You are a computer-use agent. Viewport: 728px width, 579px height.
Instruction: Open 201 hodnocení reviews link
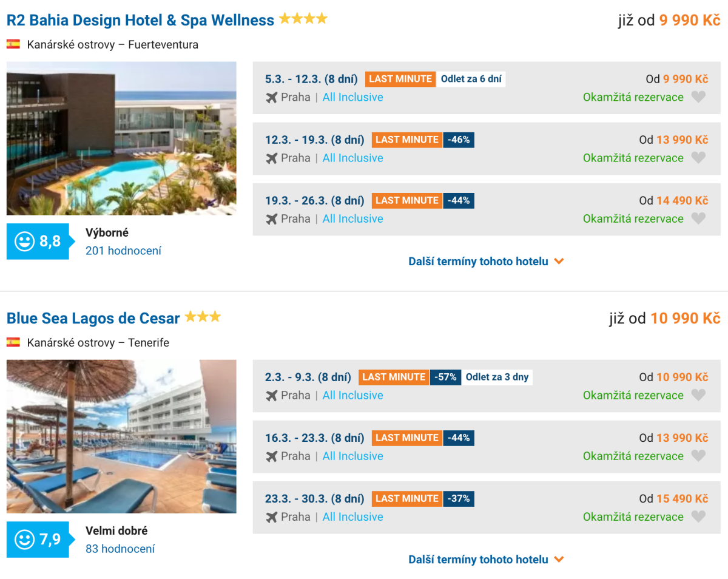[123, 251]
